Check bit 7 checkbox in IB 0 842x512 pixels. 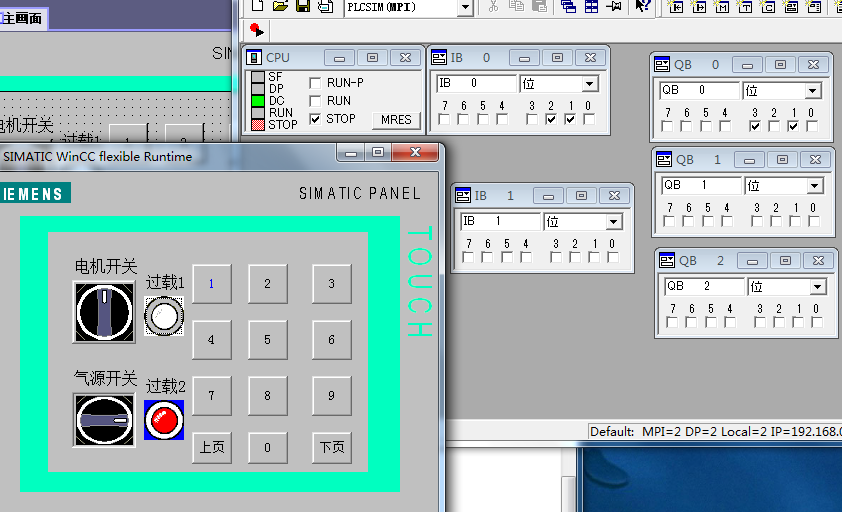pos(444,119)
